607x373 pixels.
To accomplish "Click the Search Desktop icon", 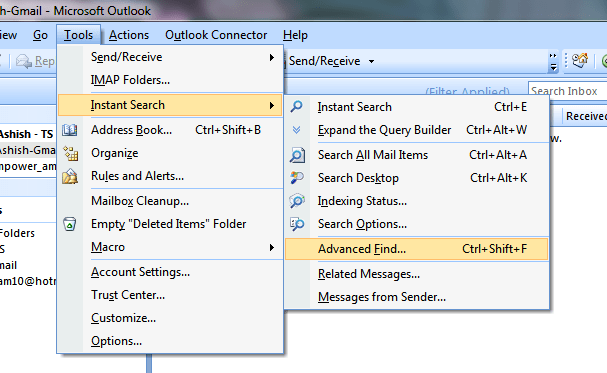I will click(297, 178).
